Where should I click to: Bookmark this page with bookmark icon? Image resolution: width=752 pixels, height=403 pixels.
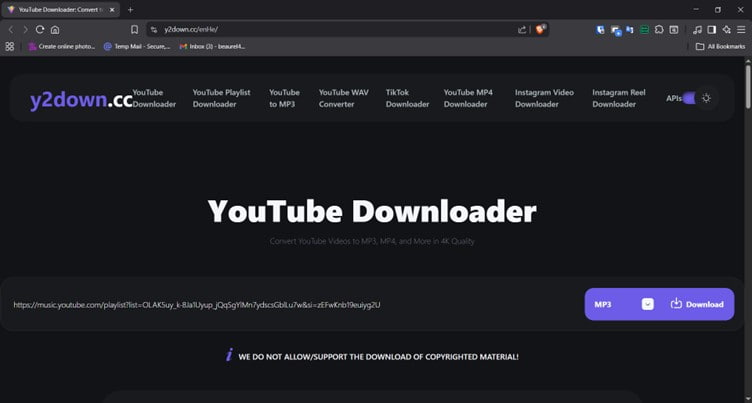pos(135,30)
